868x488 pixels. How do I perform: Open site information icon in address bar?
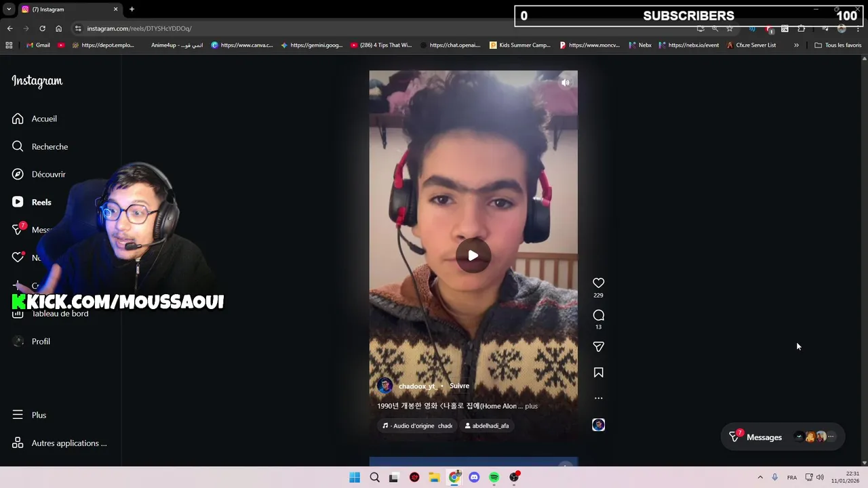click(78, 28)
